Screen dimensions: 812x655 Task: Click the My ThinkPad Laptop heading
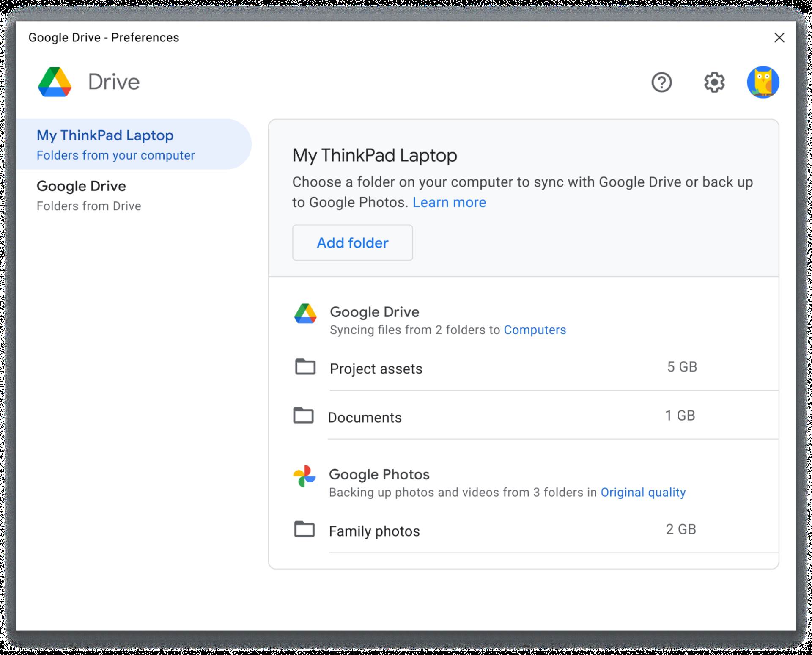374,155
